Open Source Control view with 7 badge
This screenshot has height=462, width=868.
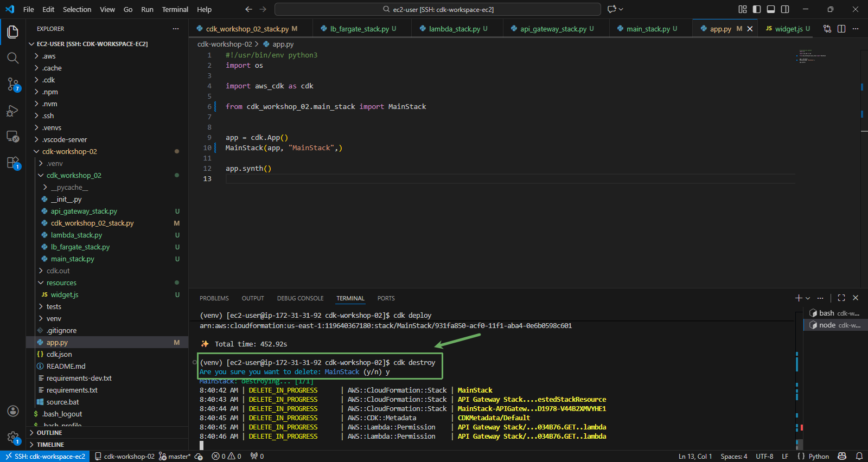[12, 84]
